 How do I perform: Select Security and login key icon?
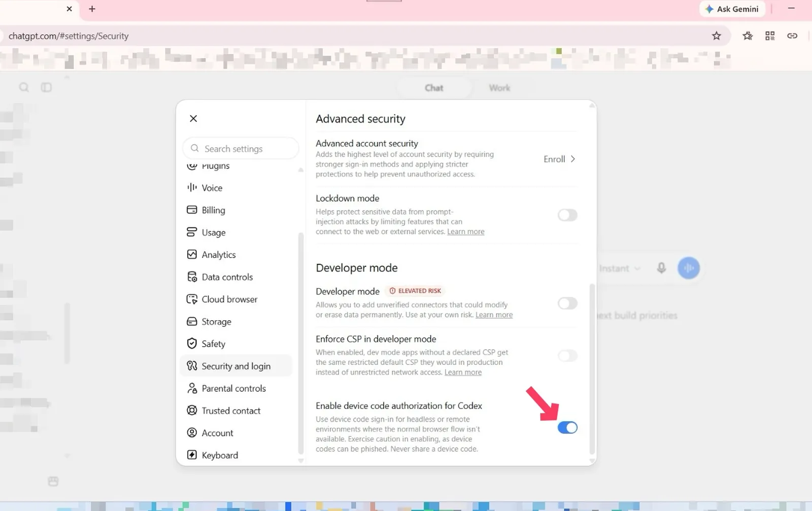192,366
